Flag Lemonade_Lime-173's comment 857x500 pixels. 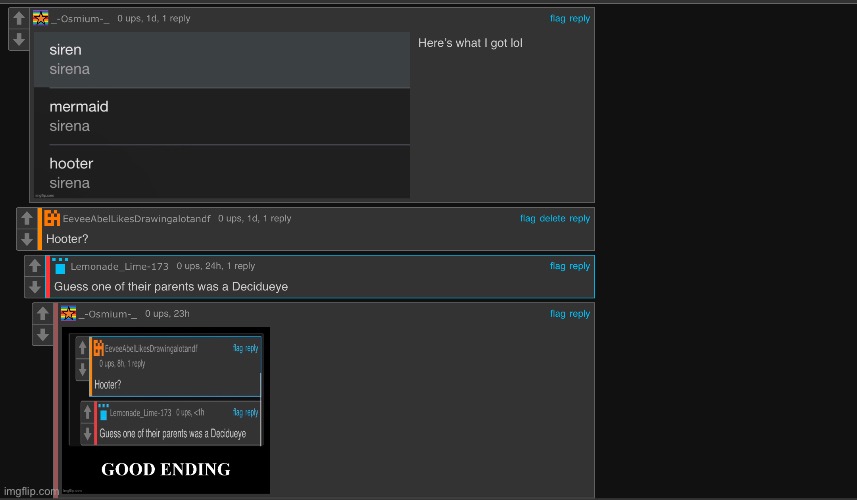[557, 266]
